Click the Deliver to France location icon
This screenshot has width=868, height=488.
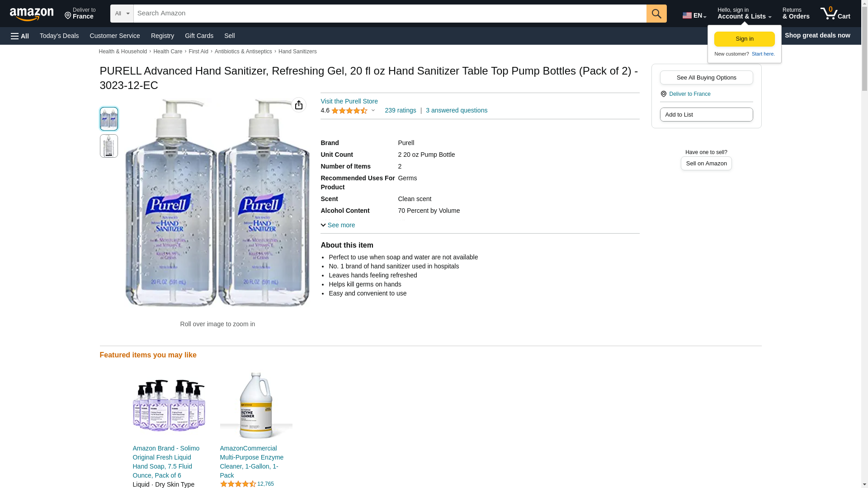[664, 94]
